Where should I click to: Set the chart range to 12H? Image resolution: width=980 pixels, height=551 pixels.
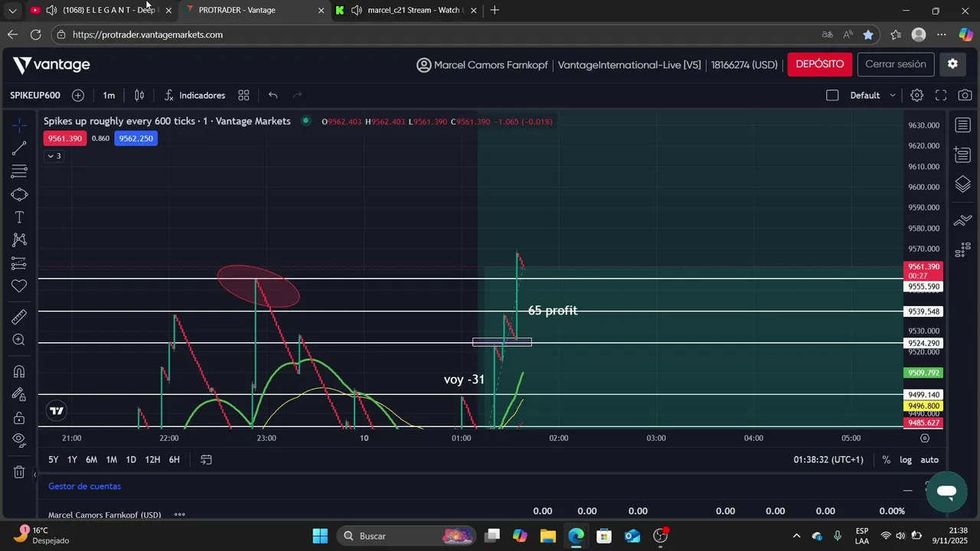click(x=152, y=460)
